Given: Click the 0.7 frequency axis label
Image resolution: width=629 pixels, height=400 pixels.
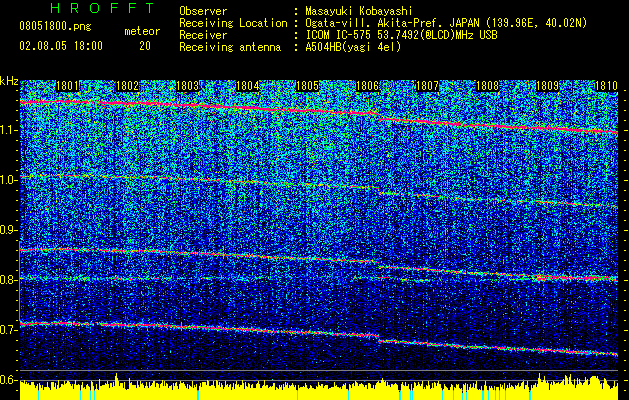Looking at the screenshot, I should pos(9,330).
